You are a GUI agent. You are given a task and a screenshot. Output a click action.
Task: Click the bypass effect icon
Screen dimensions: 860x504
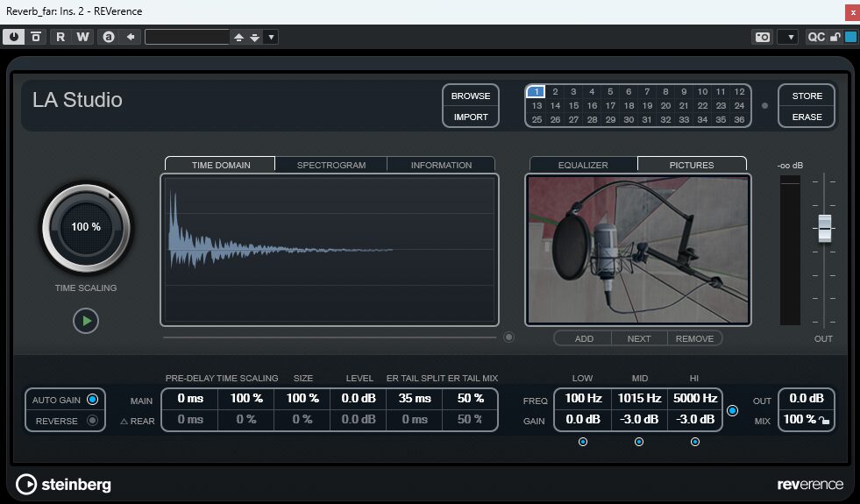tap(36, 37)
